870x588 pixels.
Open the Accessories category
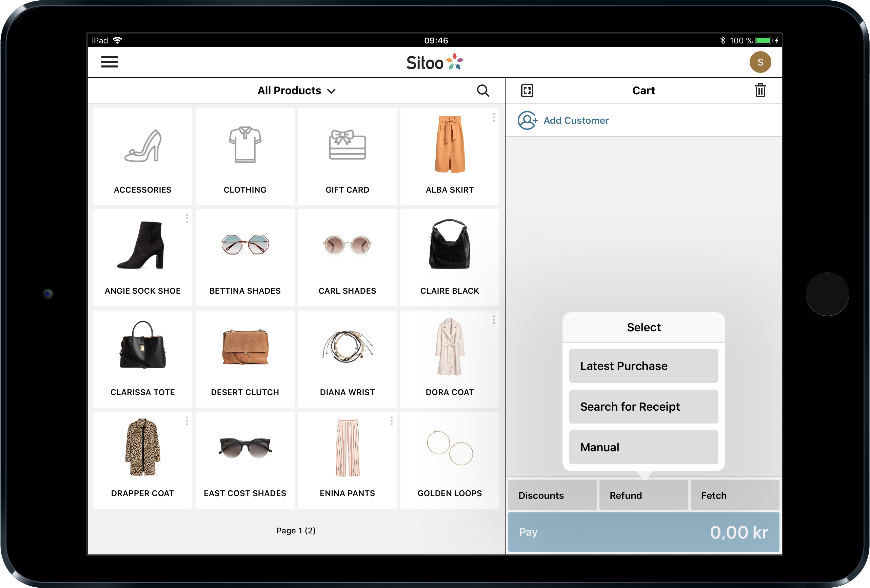click(143, 157)
